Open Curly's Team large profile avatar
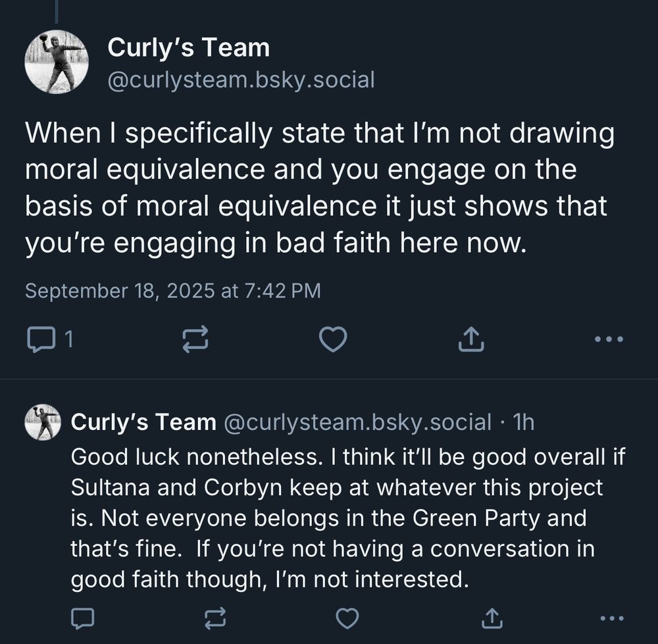The width and height of the screenshot is (658, 644). [x=57, y=61]
